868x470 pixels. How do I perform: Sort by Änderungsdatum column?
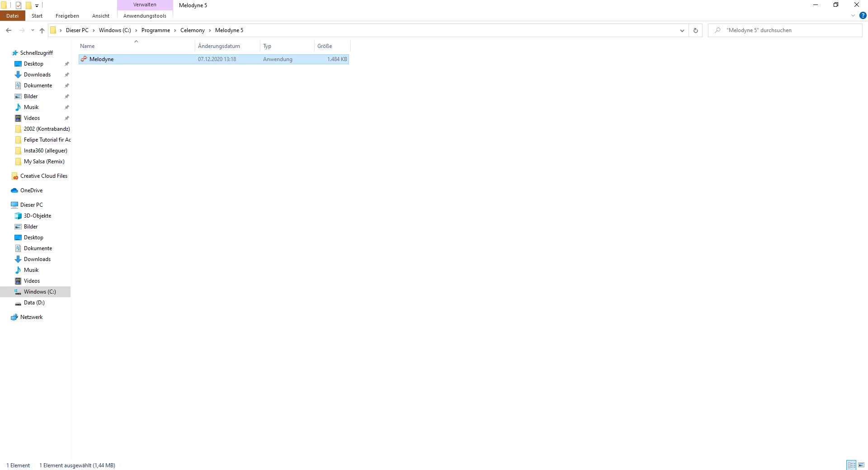[x=227, y=46]
